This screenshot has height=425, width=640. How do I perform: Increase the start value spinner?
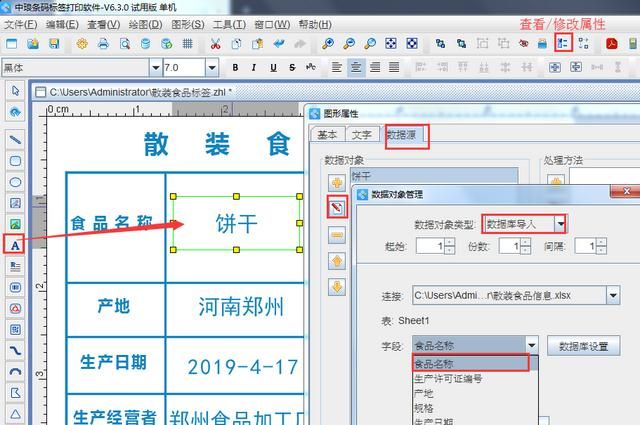click(x=450, y=243)
